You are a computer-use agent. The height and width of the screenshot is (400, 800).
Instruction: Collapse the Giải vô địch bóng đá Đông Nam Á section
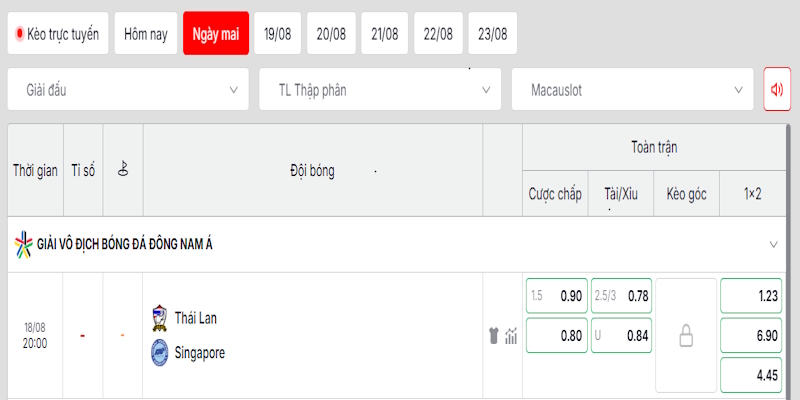pos(773,244)
